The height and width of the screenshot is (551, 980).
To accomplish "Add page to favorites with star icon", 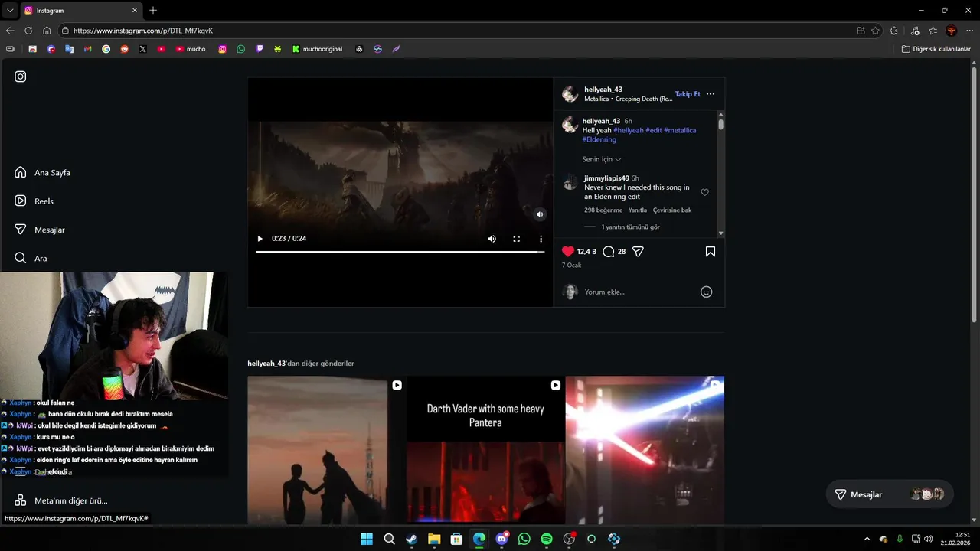I will point(875,31).
